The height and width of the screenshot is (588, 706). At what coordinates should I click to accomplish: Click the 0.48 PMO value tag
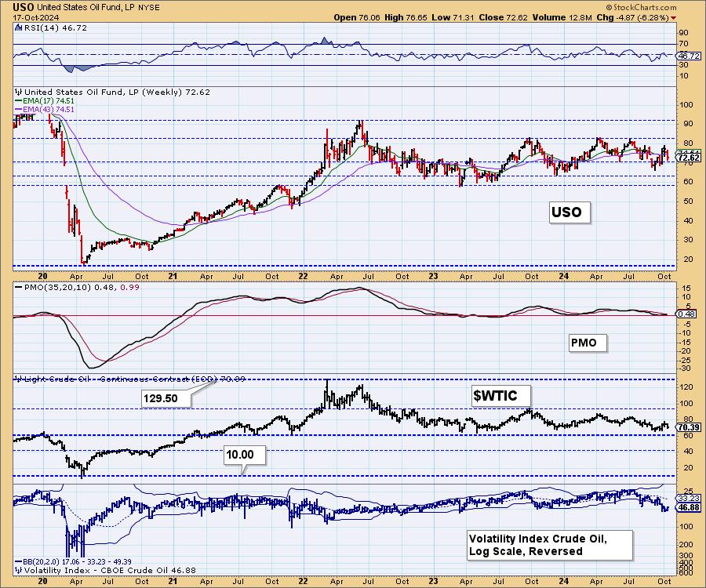[686, 314]
